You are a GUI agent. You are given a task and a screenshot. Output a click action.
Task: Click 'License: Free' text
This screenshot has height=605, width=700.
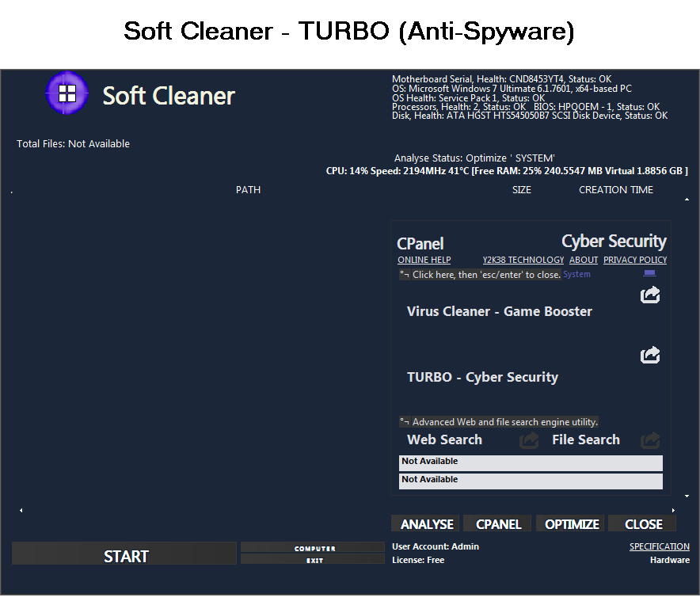click(x=418, y=560)
